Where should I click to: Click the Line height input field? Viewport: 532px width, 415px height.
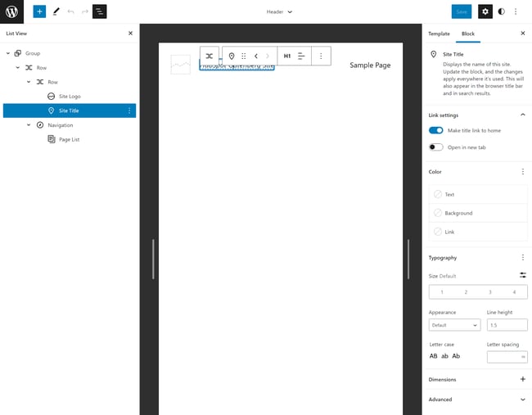click(507, 325)
